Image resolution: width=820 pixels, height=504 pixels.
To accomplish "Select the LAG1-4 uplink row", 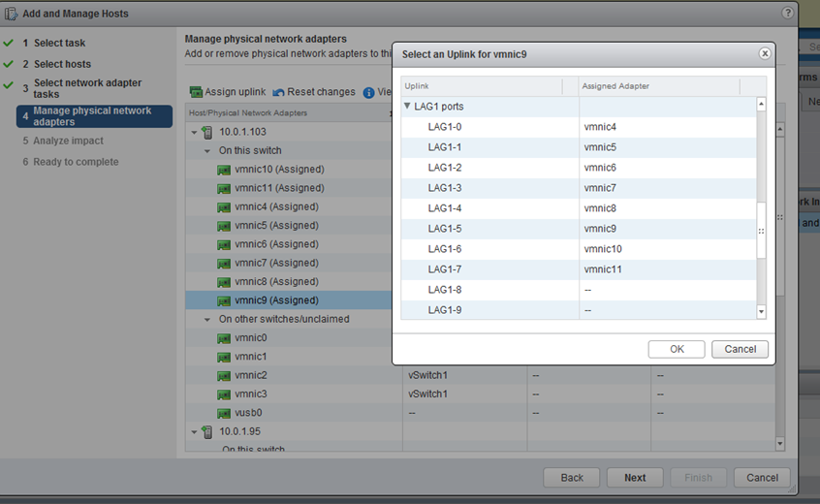I will [x=579, y=208].
